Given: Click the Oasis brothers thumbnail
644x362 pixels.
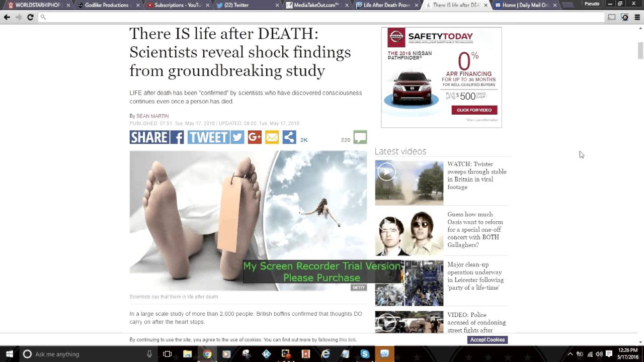Looking at the screenshot, I should (x=409, y=233).
